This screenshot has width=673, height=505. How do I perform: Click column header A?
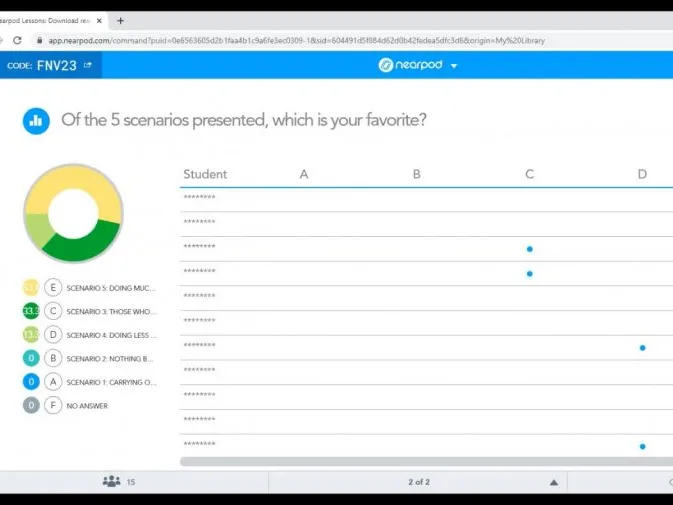[304, 174]
